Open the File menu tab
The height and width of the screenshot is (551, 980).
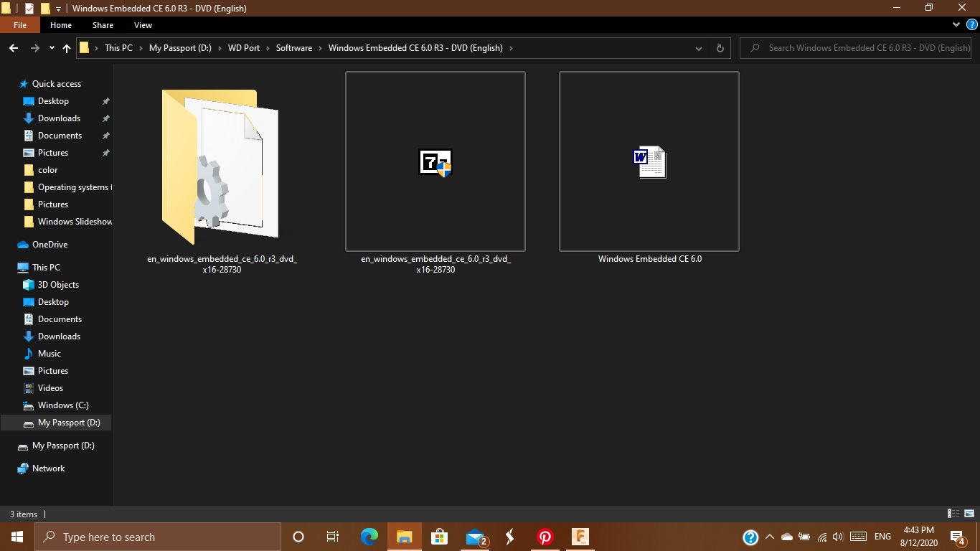(20, 25)
